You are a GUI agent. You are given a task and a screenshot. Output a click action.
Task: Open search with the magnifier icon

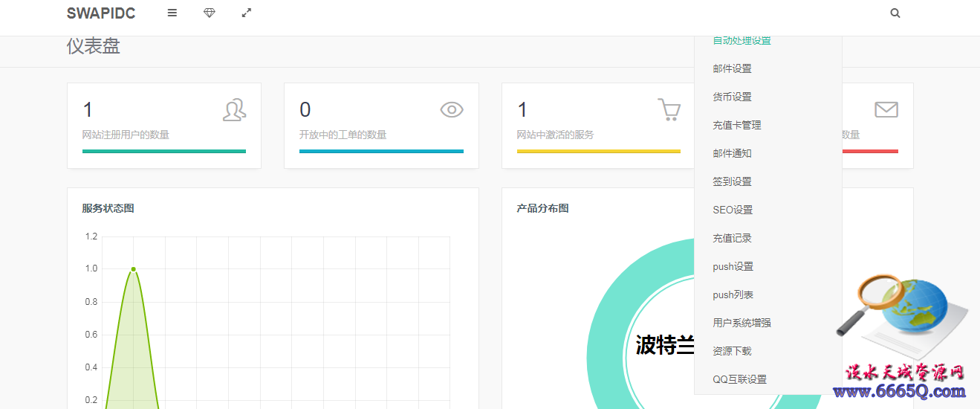tap(895, 13)
